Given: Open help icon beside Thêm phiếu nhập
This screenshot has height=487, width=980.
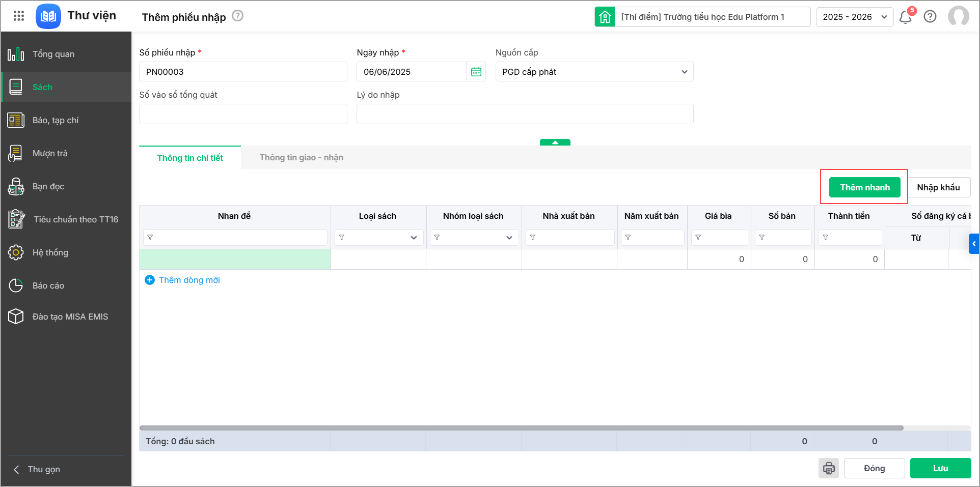Looking at the screenshot, I should click(x=237, y=16).
